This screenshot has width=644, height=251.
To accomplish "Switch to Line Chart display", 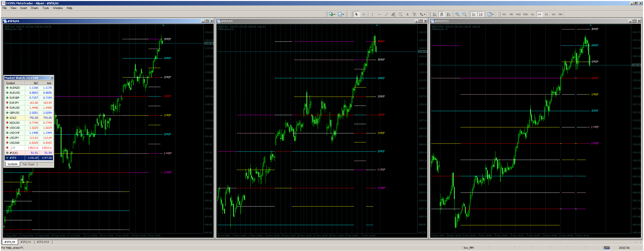I will click(x=449, y=14).
